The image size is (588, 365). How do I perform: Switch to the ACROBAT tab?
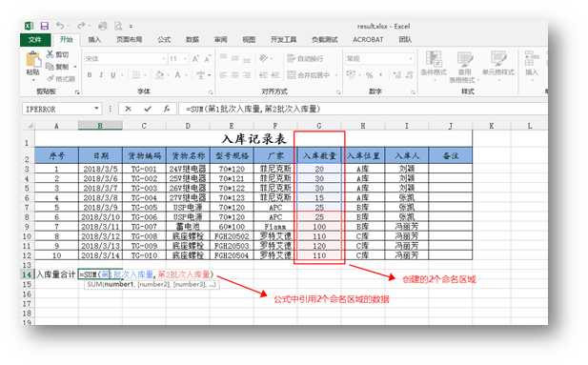point(368,40)
